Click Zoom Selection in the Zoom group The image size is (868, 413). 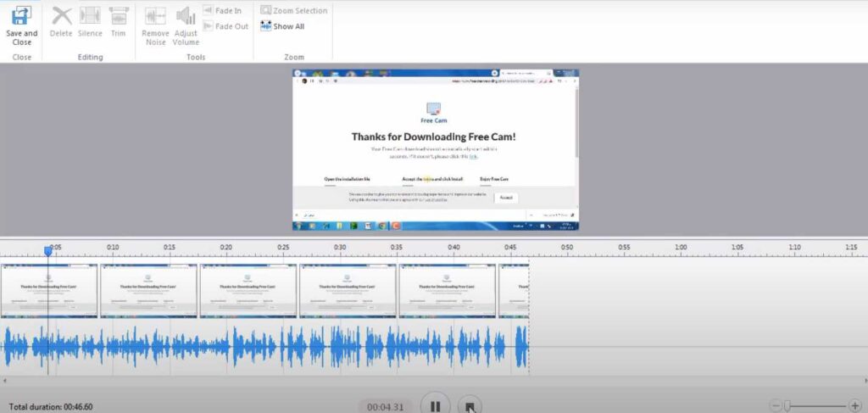click(x=294, y=10)
